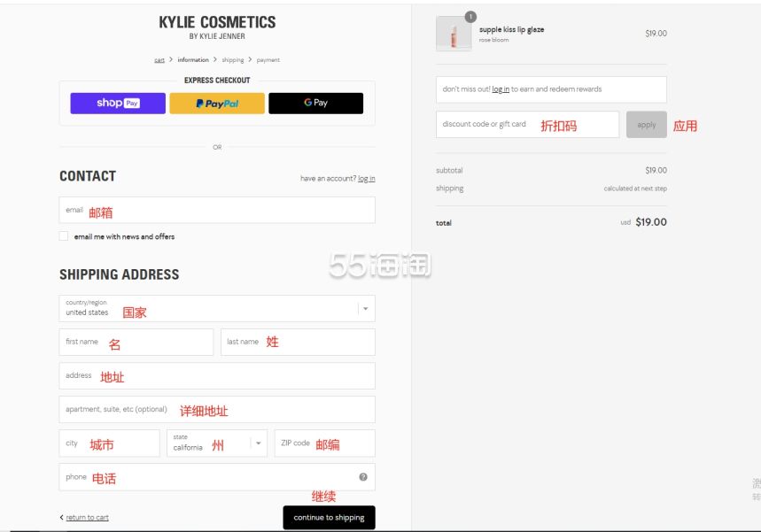Image resolution: width=761 pixels, height=532 pixels.
Task: Click the apply discount button
Action: pyautogui.click(x=647, y=125)
